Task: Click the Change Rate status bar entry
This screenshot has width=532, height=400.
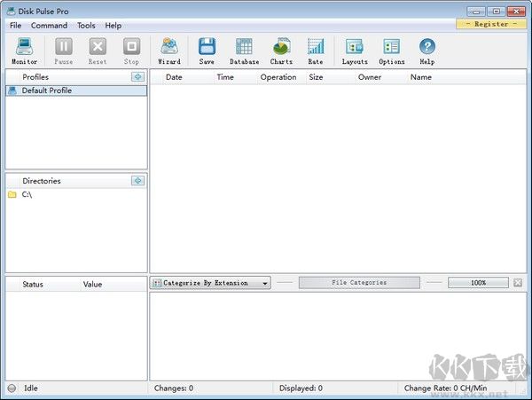Action: click(x=445, y=388)
